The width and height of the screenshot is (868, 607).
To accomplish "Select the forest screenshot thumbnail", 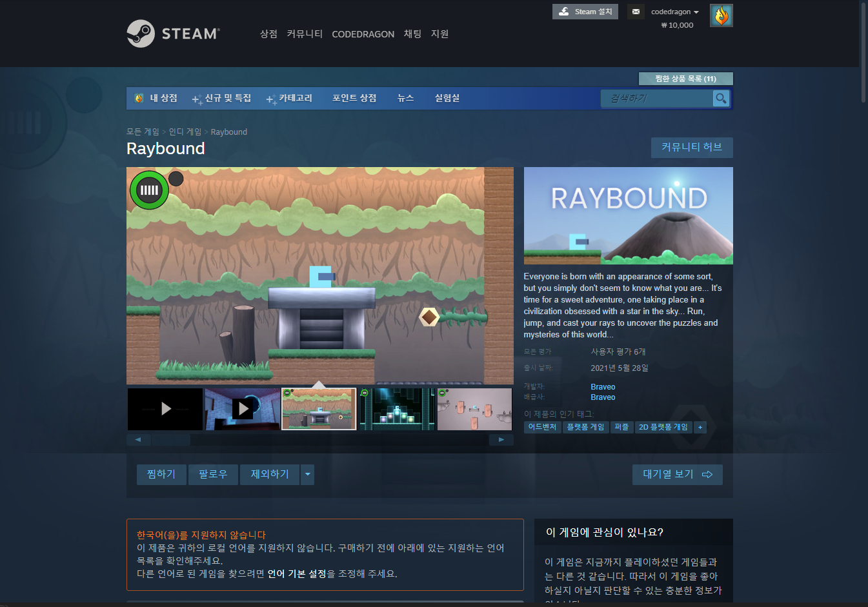I will 319,409.
